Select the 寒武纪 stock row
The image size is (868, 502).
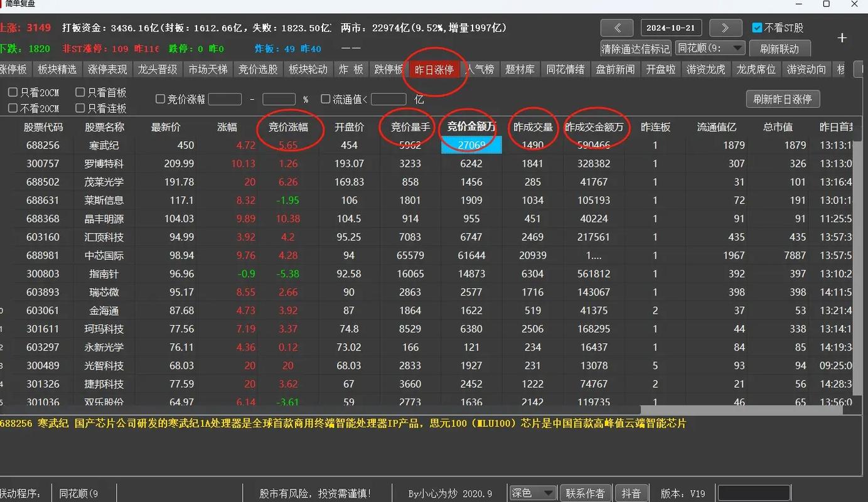point(427,145)
